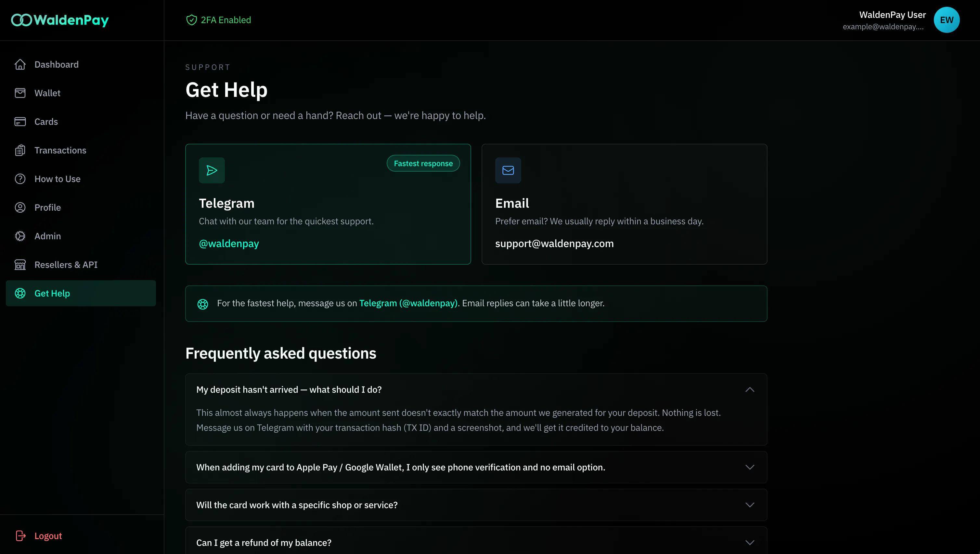This screenshot has width=980, height=554.
Task: Go to the Admin section
Action: [x=81, y=236]
